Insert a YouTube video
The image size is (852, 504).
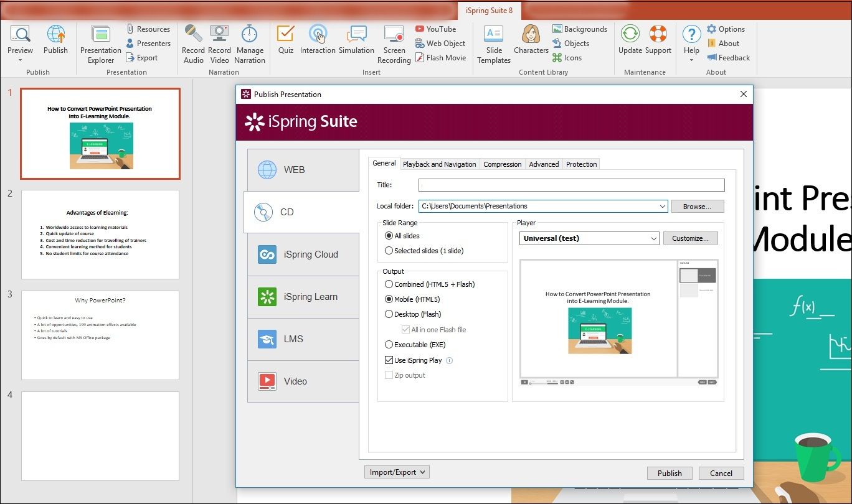click(x=437, y=29)
